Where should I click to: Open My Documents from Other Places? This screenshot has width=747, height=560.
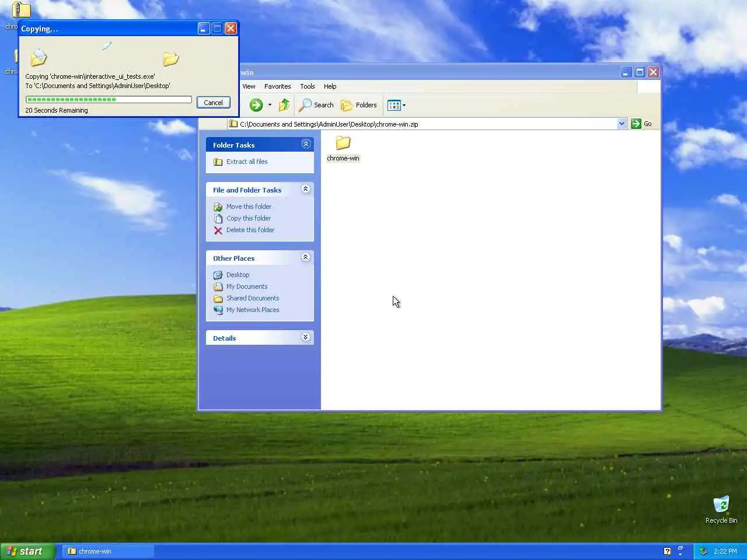point(247,286)
